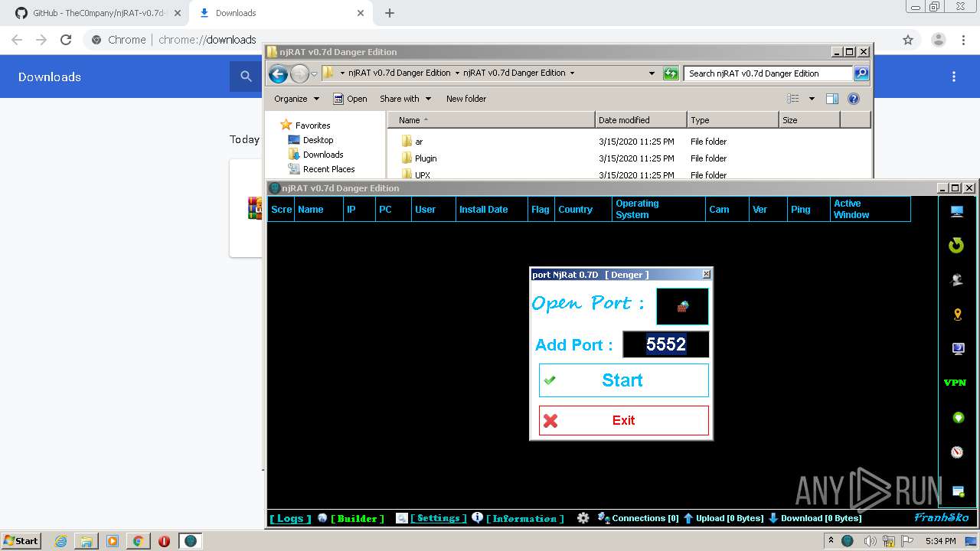This screenshot has width=980, height=551.
Task: Click Explorer back navigation arrow
Action: point(278,73)
